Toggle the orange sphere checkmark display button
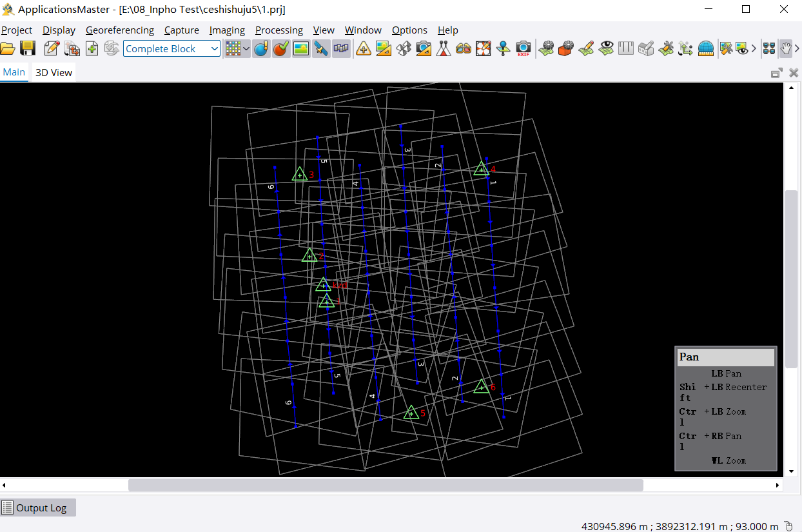The image size is (802, 532). coord(281,48)
